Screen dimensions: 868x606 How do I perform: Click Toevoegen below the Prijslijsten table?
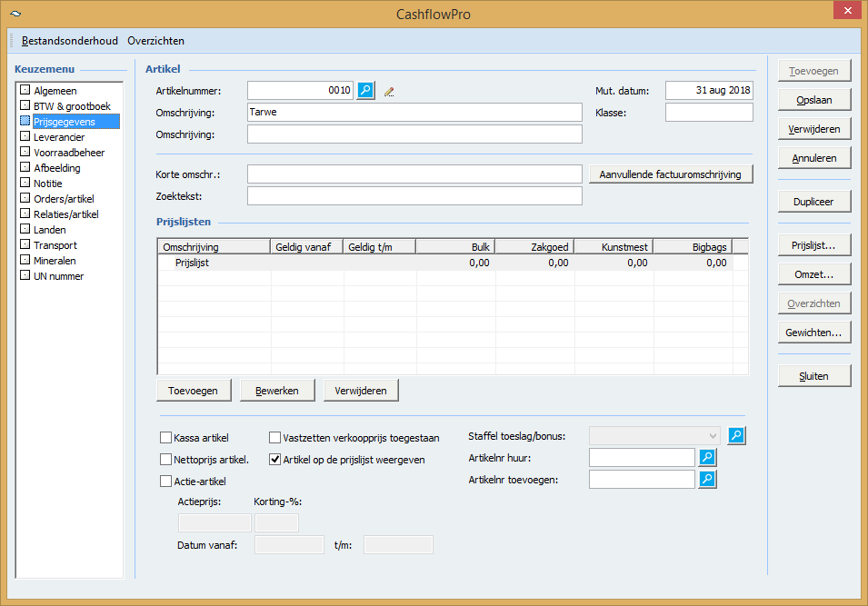(x=194, y=391)
